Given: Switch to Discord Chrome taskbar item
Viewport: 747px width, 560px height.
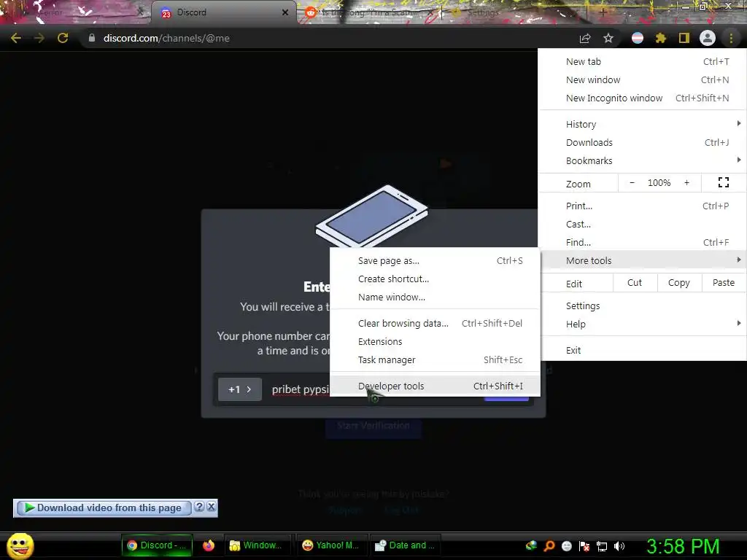Looking at the screenshot, I should tap(158, 545).
